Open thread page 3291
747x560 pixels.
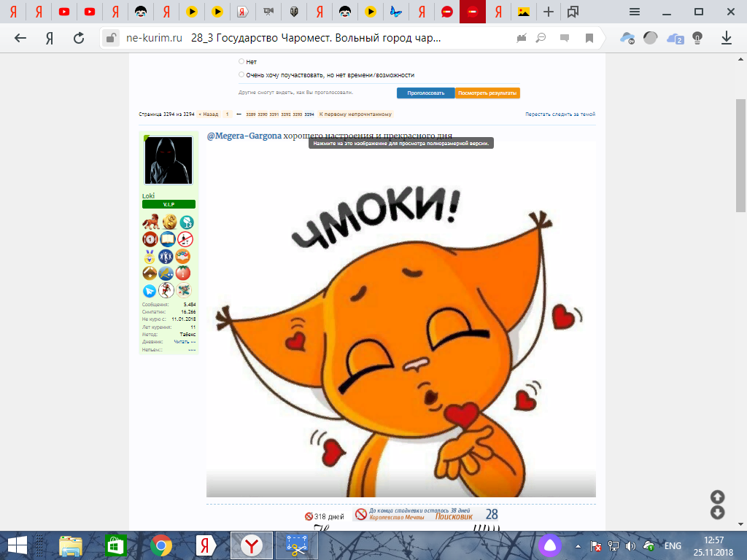point(274,114)
